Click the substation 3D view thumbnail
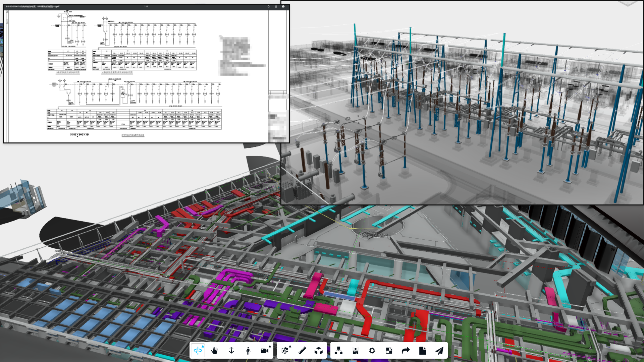The image size is (644, 362). [462, 102]
